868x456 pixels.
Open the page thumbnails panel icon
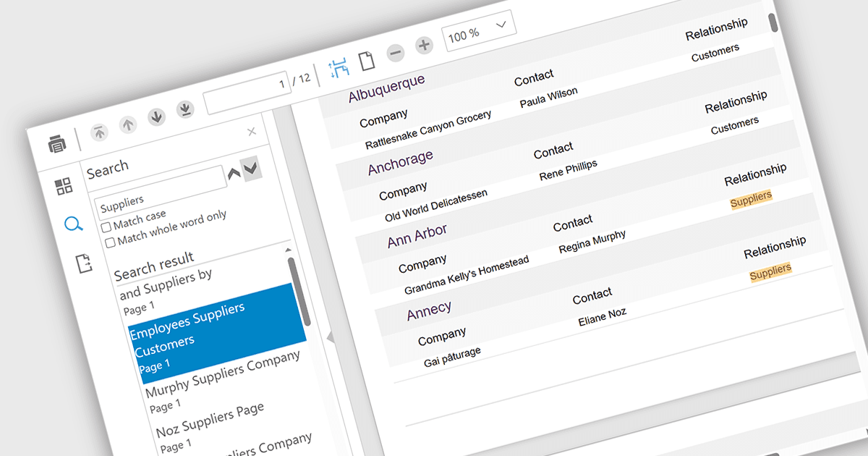[64, 186]
